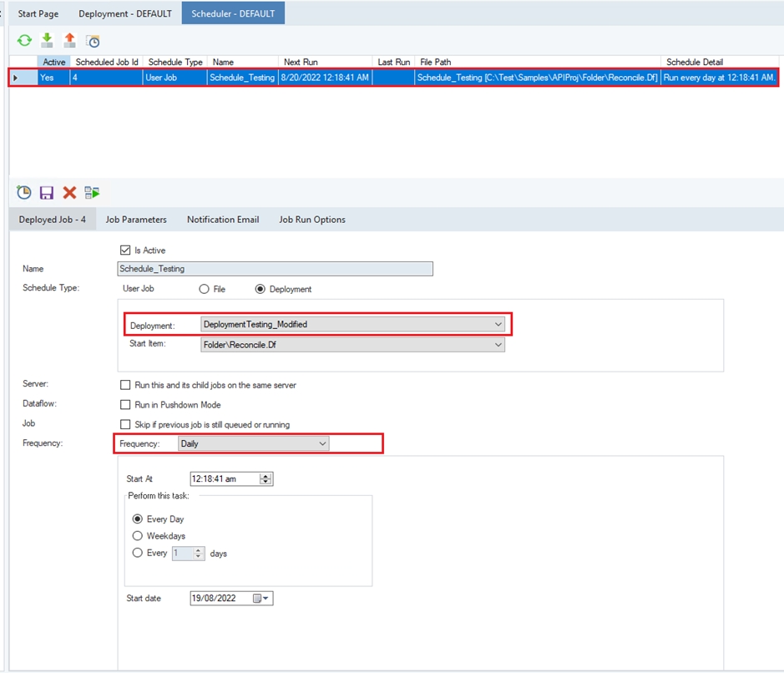Screen dimensions: 784x673
Task: Click the Name field containing Schedule_Testing
Action: tap(276, 269)
